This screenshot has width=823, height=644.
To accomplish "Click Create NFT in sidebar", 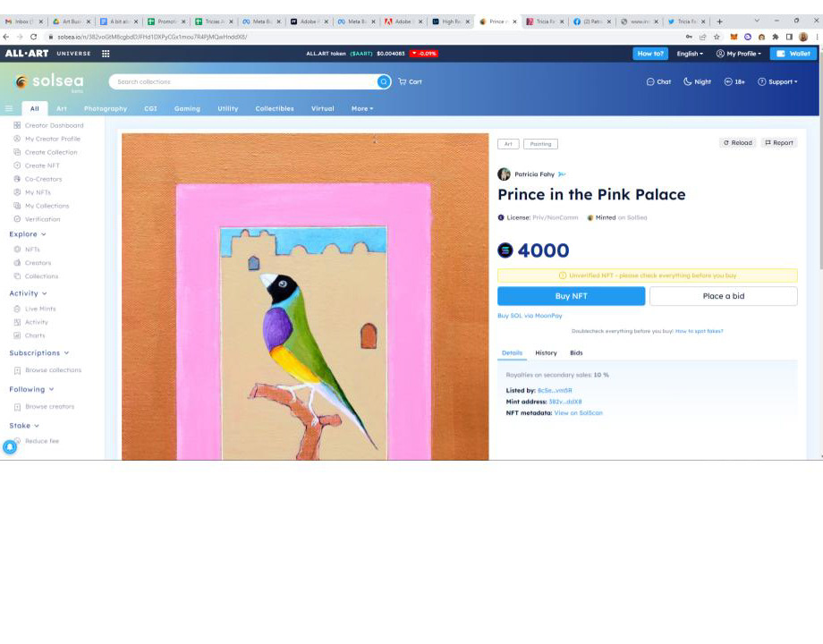I will [36, 165].
